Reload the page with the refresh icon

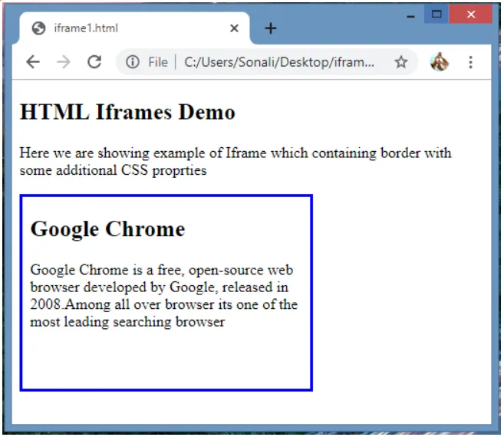(x=94, y=61)
